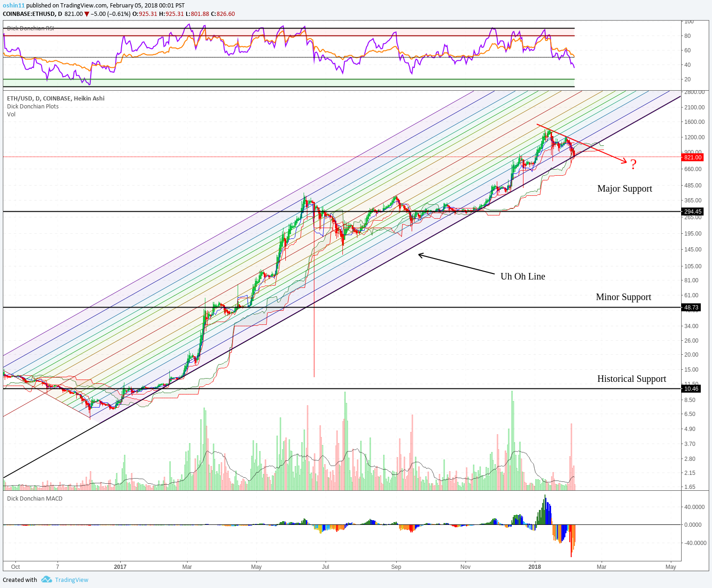This screenshot has height=588, width=712.
Task: Select the Major Support annotation text
Action: 625,188
